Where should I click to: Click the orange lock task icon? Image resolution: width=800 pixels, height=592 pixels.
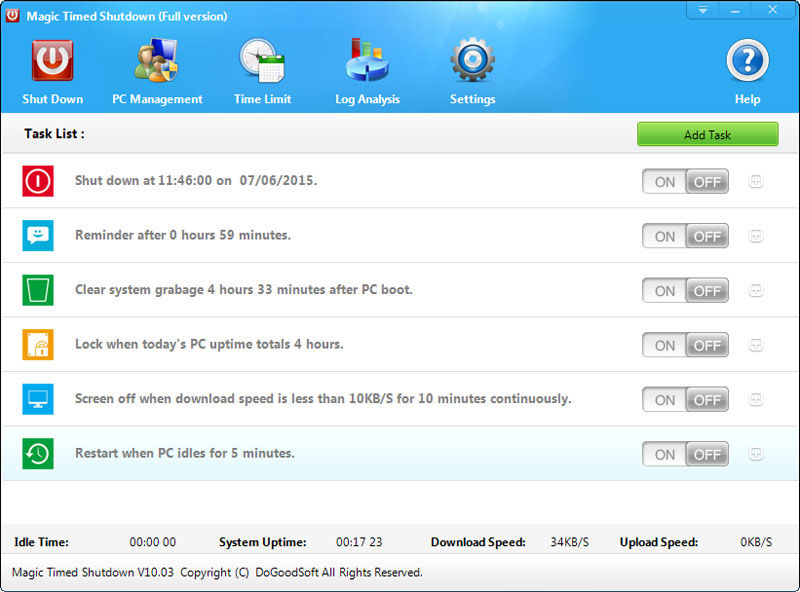click(x=38, y=345)
